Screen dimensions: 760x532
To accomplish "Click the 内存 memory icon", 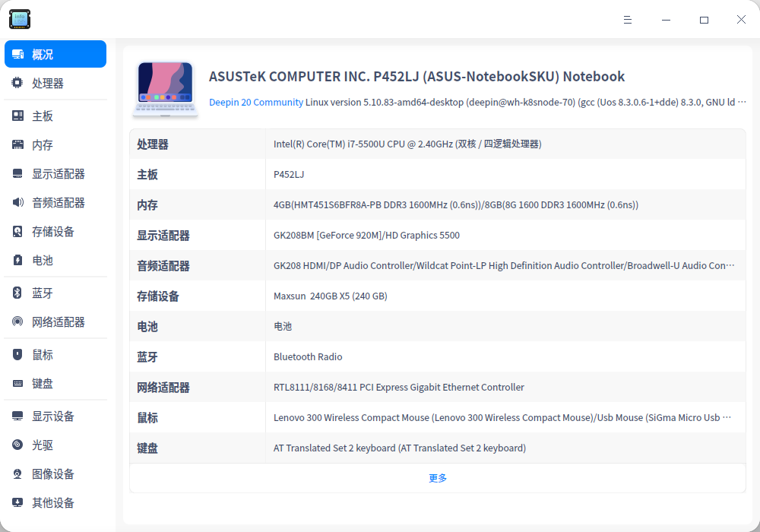I will (x=17, y=145).
